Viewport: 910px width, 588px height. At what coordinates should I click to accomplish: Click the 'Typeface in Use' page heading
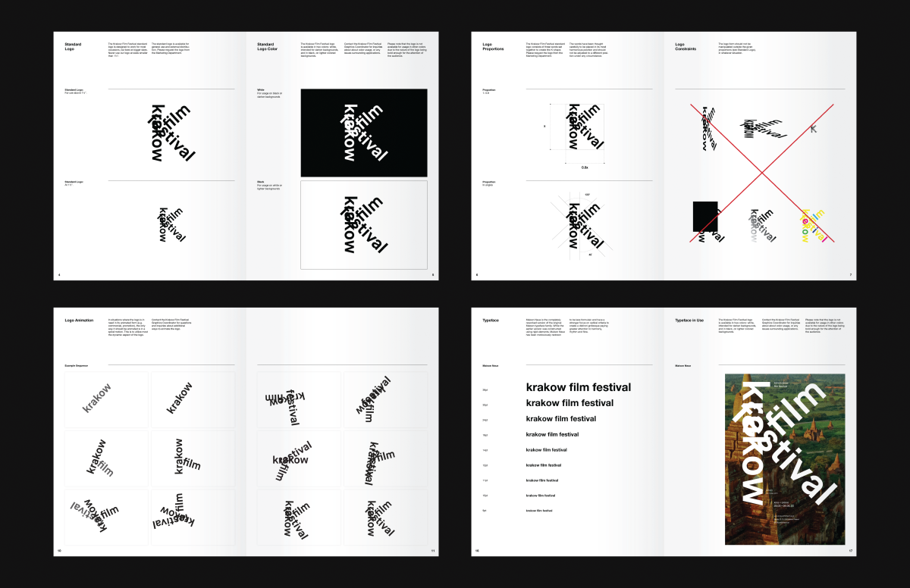[689, 321]
